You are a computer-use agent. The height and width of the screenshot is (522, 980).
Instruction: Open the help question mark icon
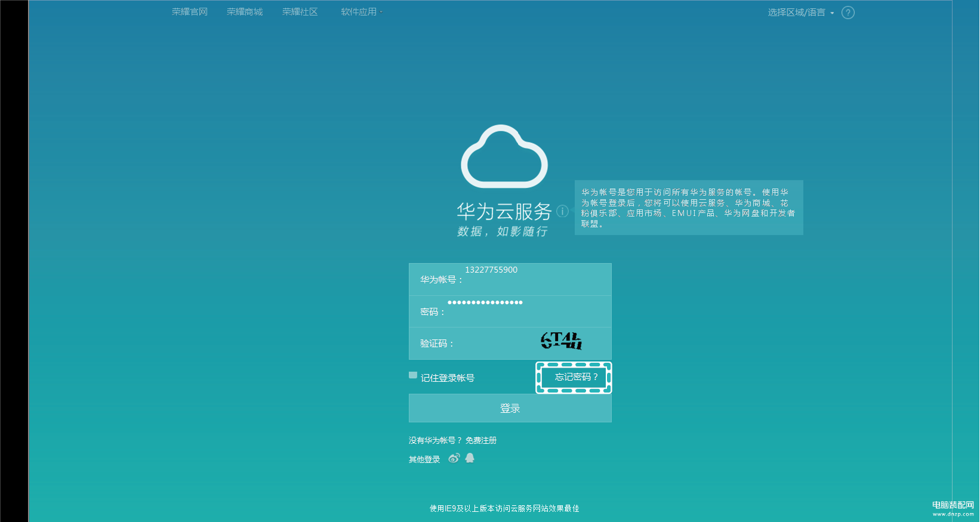pos(848,13)
